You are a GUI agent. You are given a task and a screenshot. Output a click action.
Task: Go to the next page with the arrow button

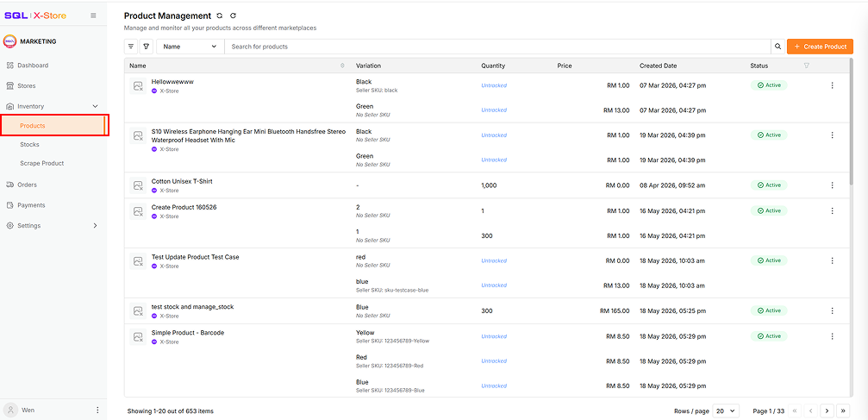click(827, 411)
